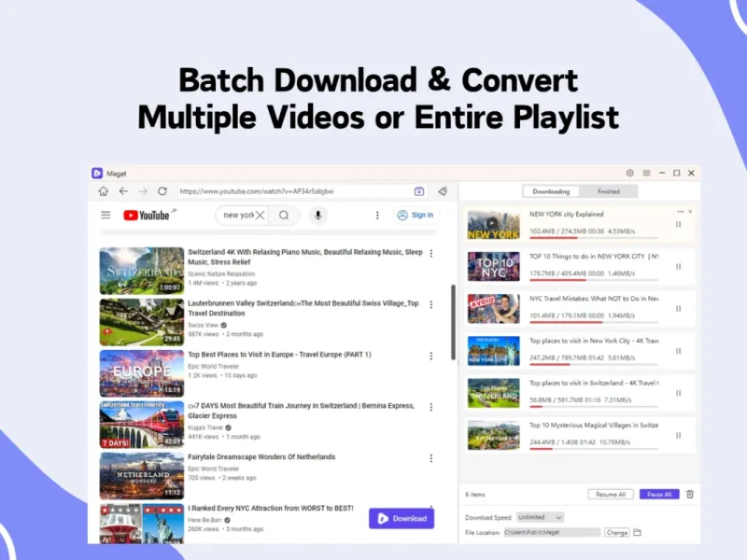Viewport: 747px width, 560px height.
Task: Click the video list vertical scrollbar
Action: (453, 322)
